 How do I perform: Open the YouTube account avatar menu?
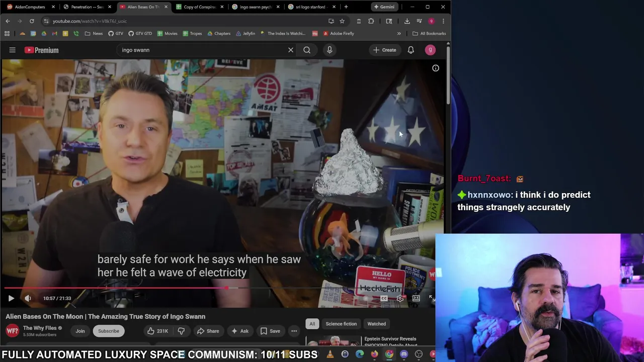(430, 50)
